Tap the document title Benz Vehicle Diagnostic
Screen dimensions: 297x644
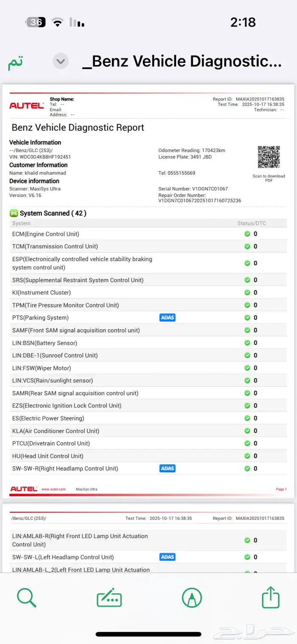182,62
